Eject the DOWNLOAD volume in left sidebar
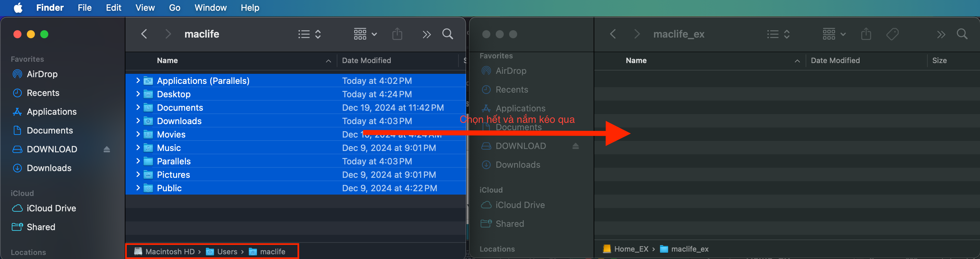Viewport: 980px width, 259px height. pyautogui.click(x=107, y=150)
